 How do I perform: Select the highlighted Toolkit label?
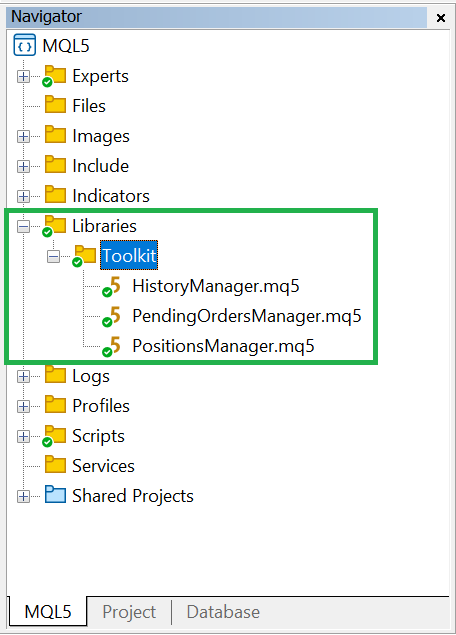[129, 256]
